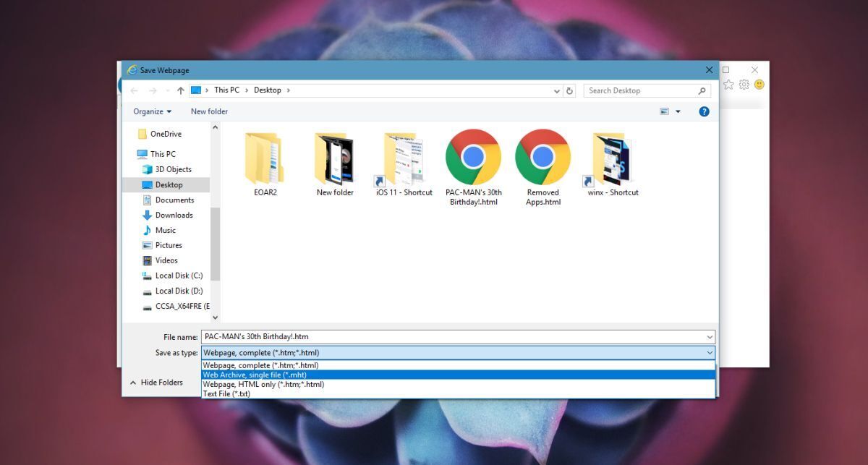The image size is (868, 465).
Task: Click the refresh button in address bar
Action: [569, 91]
